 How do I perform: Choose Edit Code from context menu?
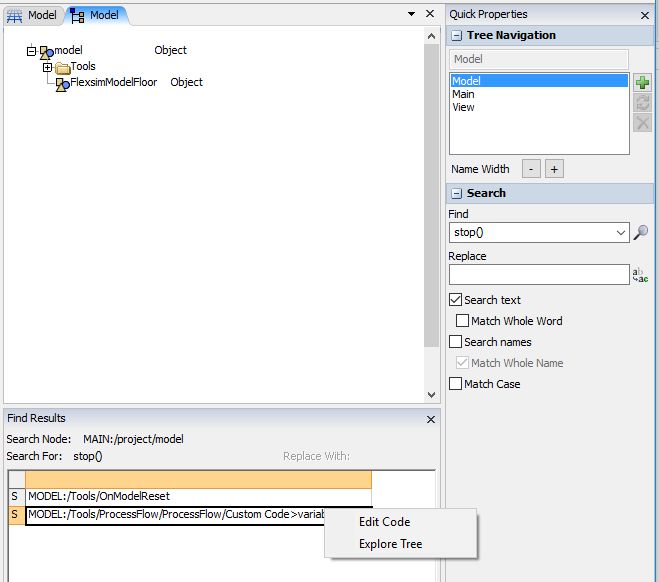384,522
